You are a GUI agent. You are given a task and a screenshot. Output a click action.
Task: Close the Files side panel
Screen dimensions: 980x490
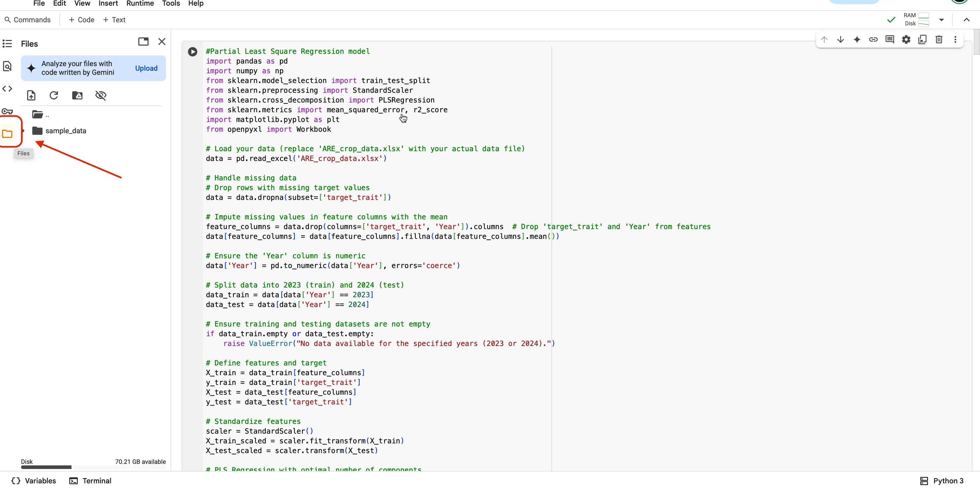pos(162,42)
